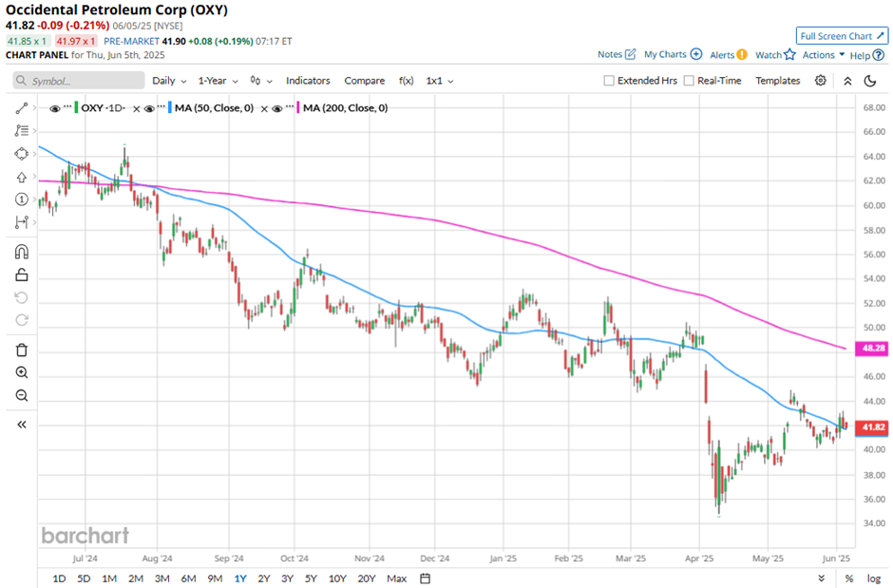Screen dimensions: 893x588
Task: Redo the last chart action
Action: click(x=22, y=320)
